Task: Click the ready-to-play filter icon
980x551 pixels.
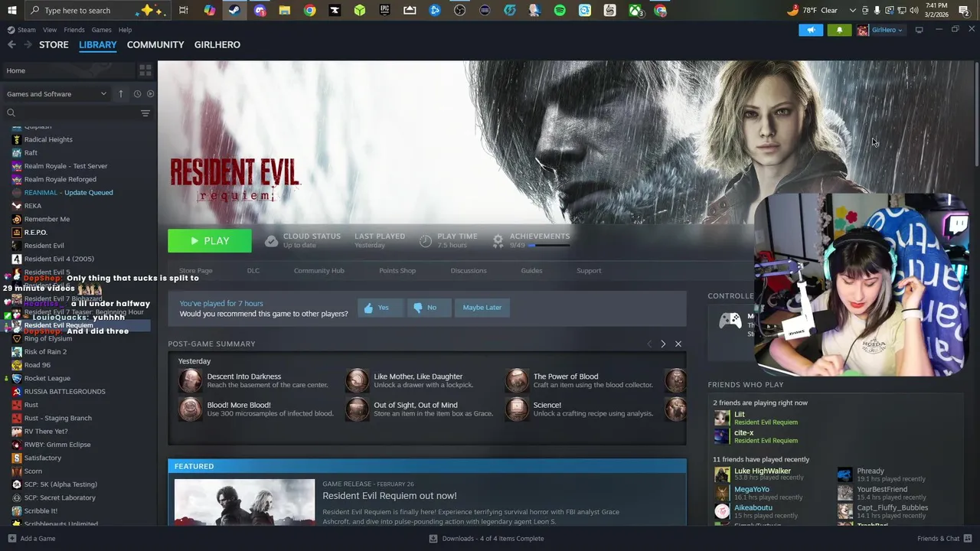Action: coord(150,93)
